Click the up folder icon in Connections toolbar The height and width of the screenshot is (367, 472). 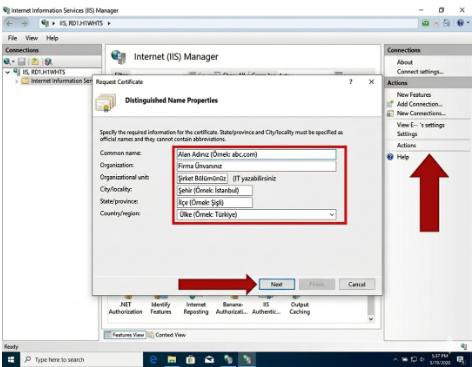tap(35, 61)
